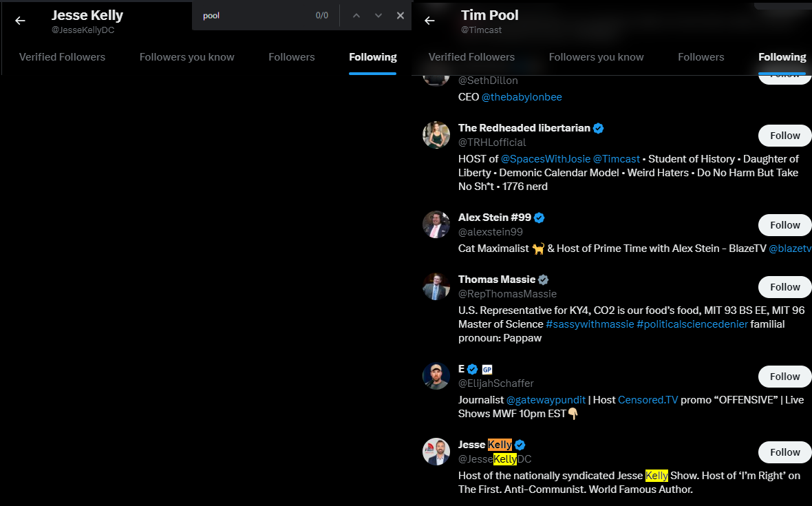Image resolution: width=812 pixels, height=506 pixels.
Task: Open Followers you know tab on Jesse Kelly page
Action: coord(187,57)
